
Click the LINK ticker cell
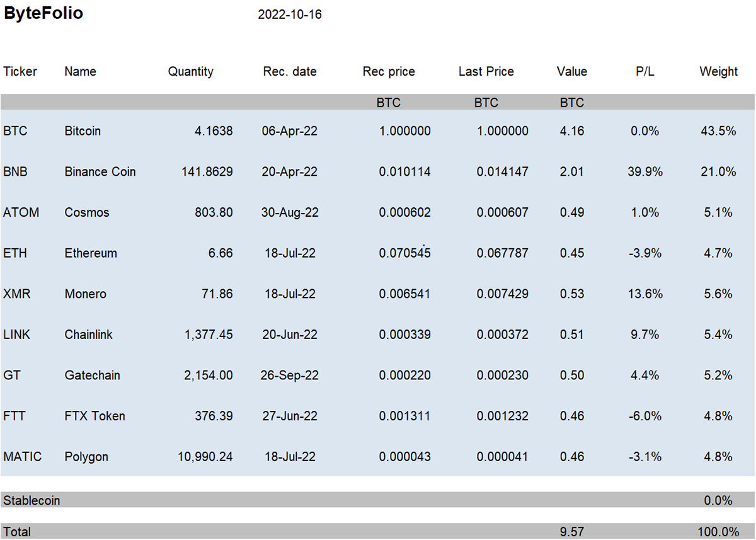click(17, 335)
